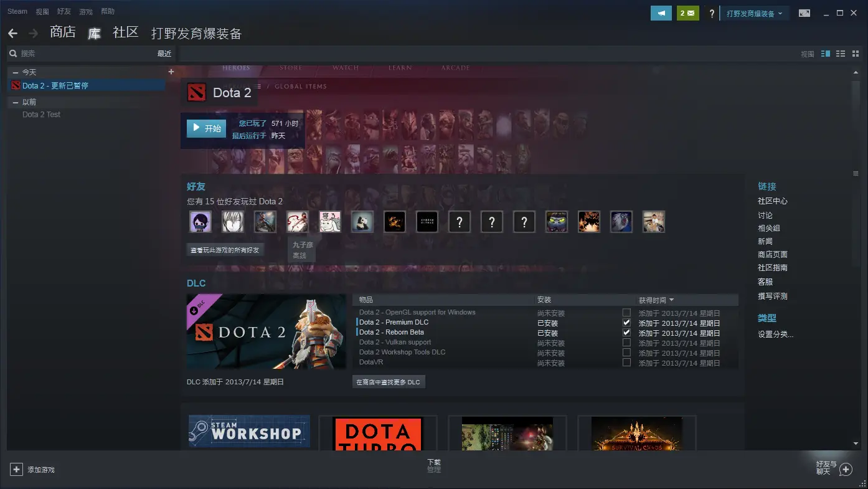This screenshot has height=489, width=868.
Task: Open the green monster friend avatar
Action: coord(557,222)
